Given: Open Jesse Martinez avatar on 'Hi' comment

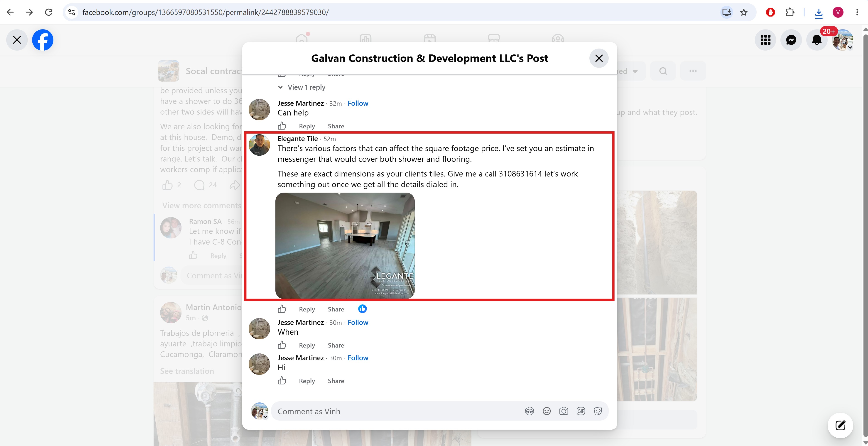Looking at the screenshot, I should coord(259,364).
